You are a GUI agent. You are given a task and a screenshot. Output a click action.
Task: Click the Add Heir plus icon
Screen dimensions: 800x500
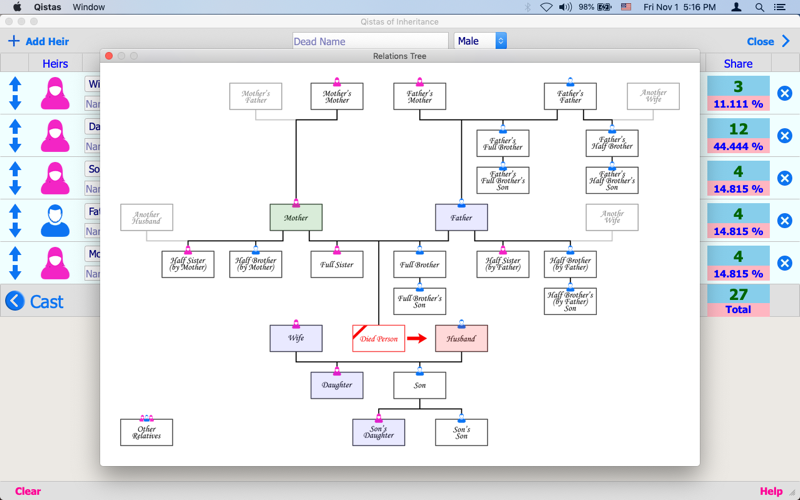tap(14, 41)
